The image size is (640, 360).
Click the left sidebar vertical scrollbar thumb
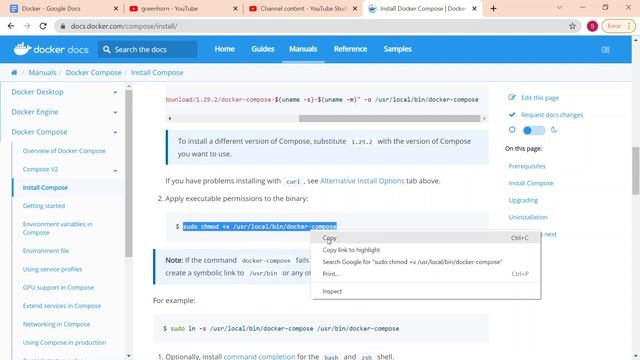tap(129, 173)
